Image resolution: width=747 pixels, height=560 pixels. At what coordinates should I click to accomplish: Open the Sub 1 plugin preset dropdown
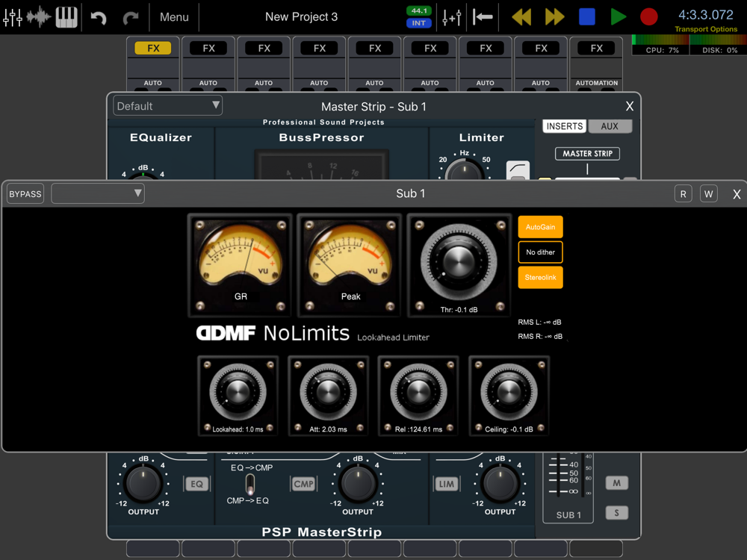point(98,193)
